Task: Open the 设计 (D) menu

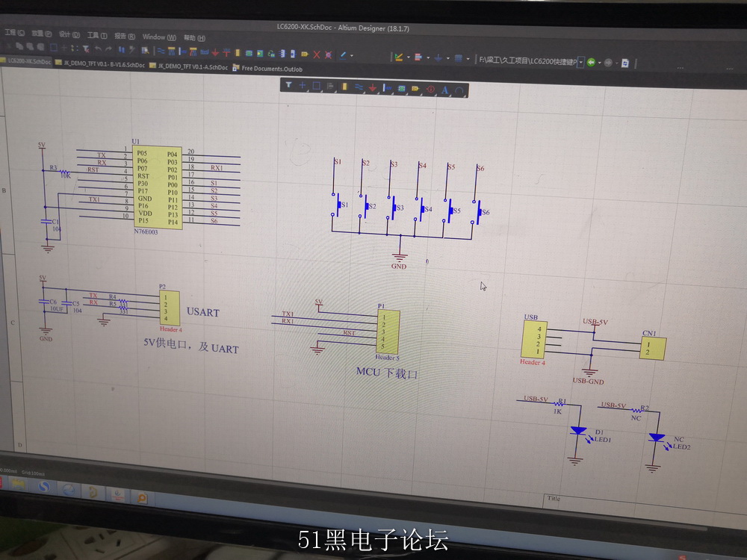Action: pyautogui.click(x=69, y=35)
